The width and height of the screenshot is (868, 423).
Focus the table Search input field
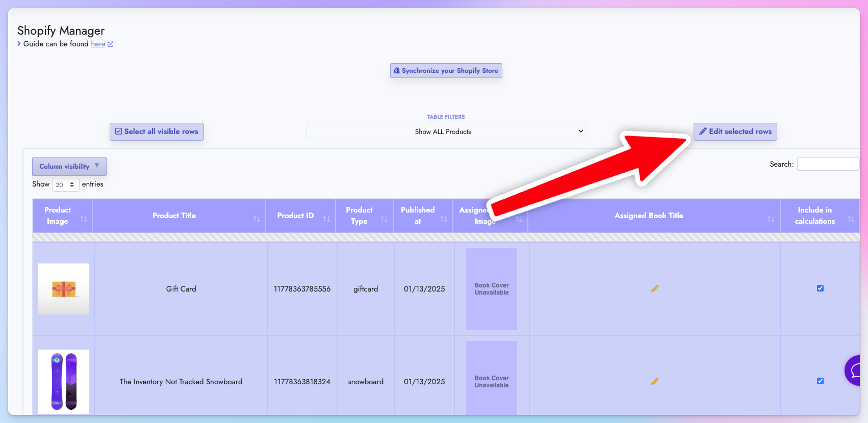[x=828, y=164]
